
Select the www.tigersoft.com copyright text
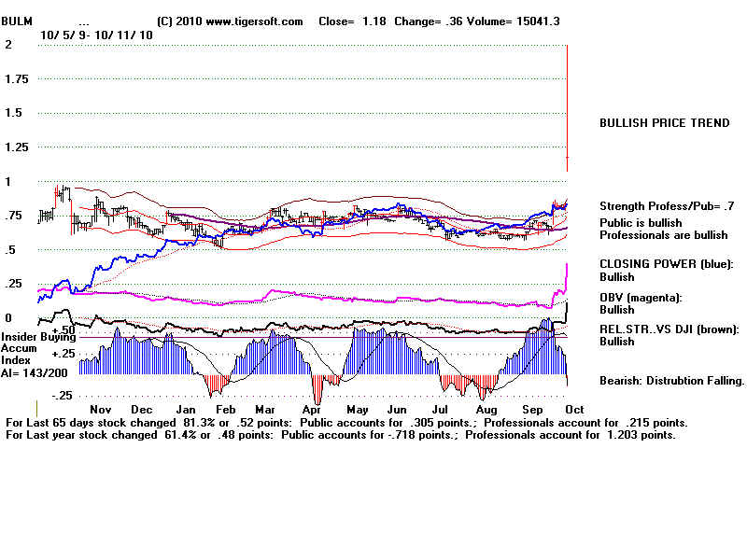tap(230, 21)
